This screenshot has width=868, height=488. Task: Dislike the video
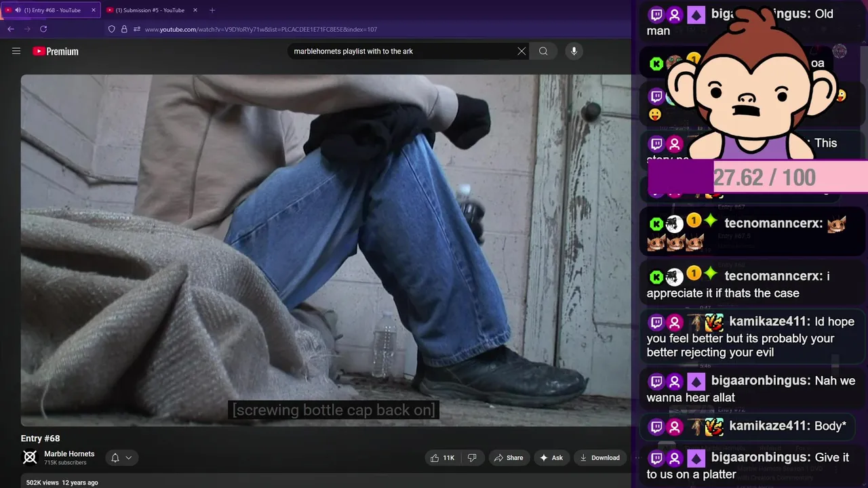[472, 458]
